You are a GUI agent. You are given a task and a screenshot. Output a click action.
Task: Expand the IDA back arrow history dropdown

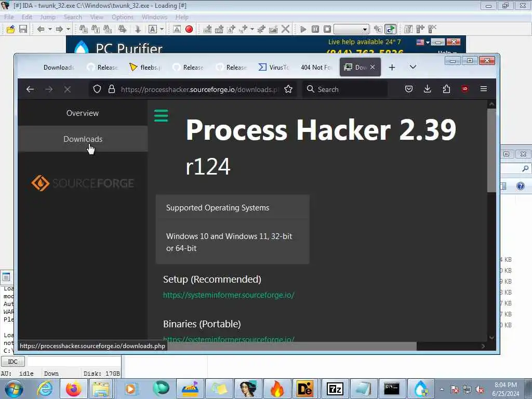pos(50,29)
